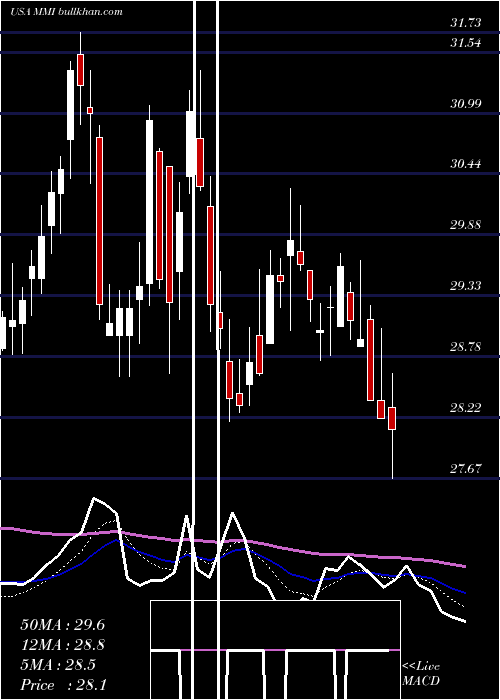Click the 28.78 price level label
Screen dimensions: 500x700
(x=466, y=346)
